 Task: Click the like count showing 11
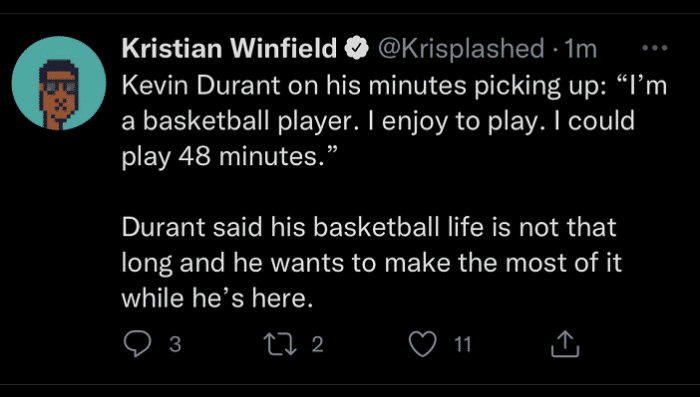tap(462, 344)
